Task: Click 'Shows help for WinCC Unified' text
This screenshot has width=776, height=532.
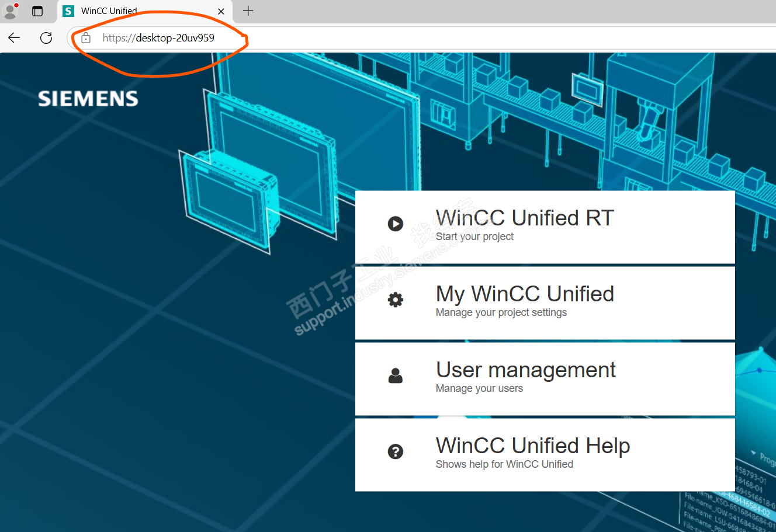Action: tap(504, 464)
